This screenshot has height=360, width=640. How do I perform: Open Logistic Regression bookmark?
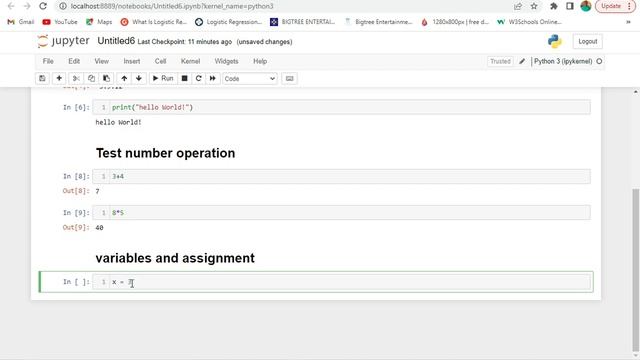229,22
